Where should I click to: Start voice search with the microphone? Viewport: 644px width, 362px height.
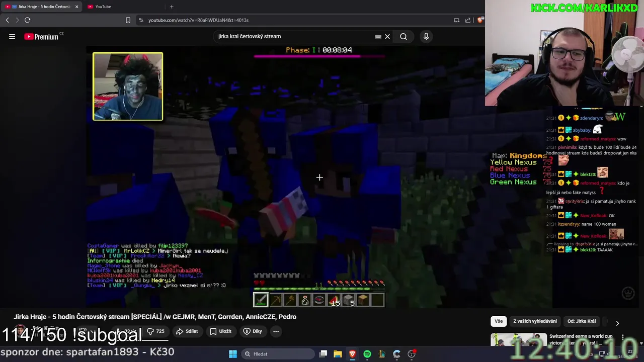tap(426, 36)
